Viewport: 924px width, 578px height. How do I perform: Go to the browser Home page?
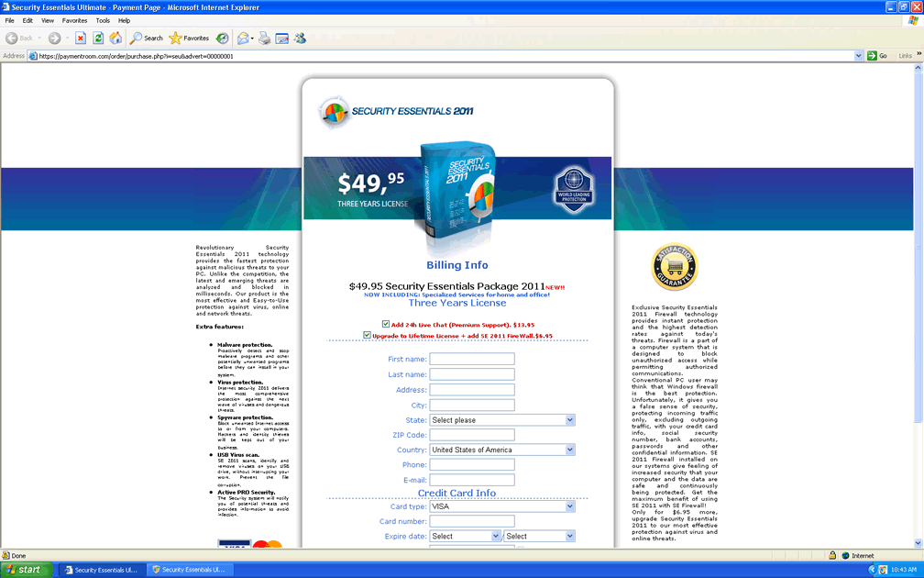(115, 39)
